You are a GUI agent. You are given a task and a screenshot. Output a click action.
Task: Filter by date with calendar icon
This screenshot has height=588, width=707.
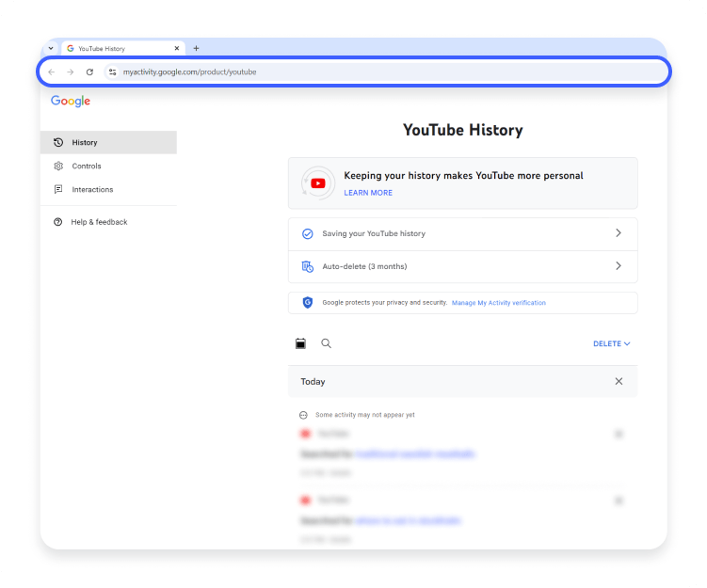click(x=300, y=343)
